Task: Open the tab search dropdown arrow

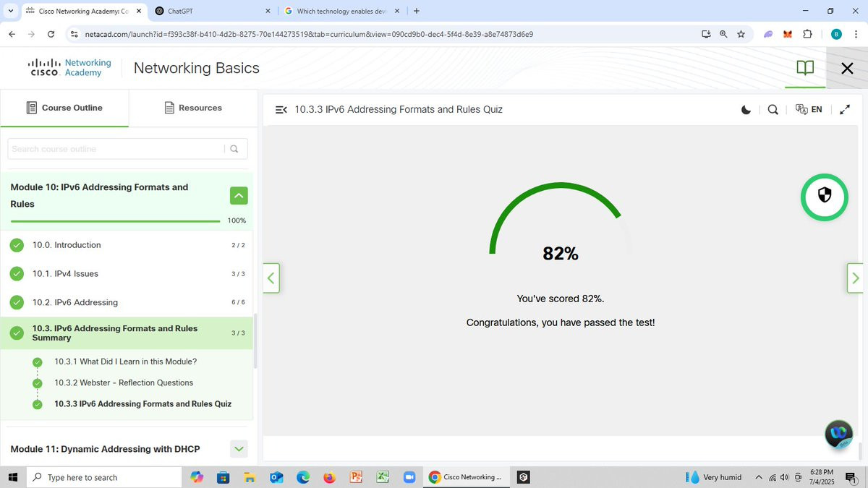Action: point(10,12)
